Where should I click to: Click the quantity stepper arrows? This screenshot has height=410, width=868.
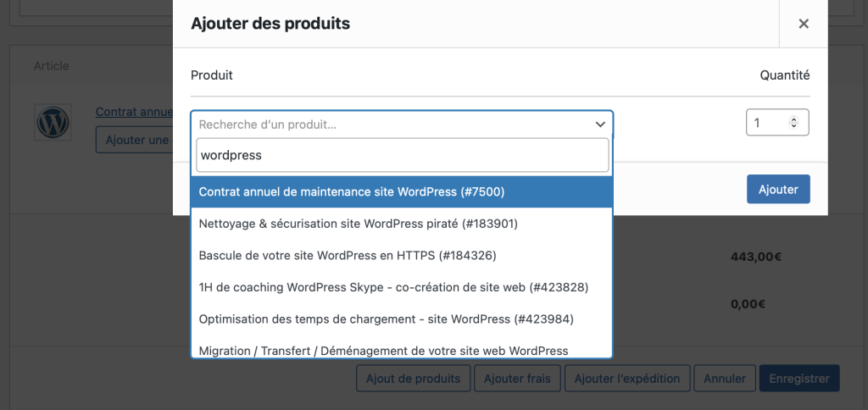[793, 123]
